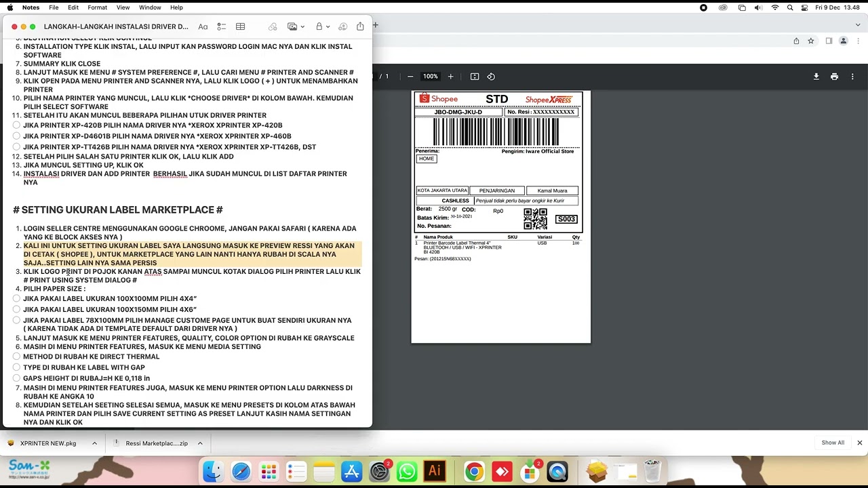Click the Wi-Fi status icon in menu bar
This screenshot has width=868, height=488.
(775, 7)
